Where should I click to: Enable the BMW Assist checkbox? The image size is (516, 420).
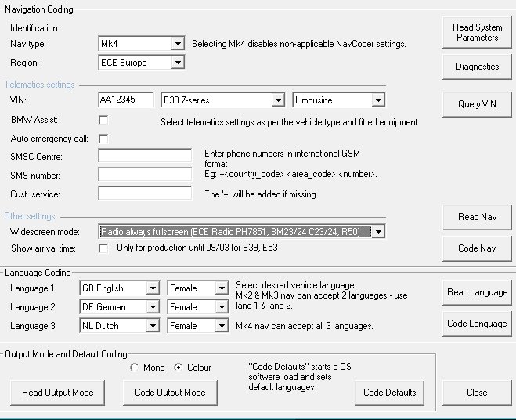[x=103, y=120]
